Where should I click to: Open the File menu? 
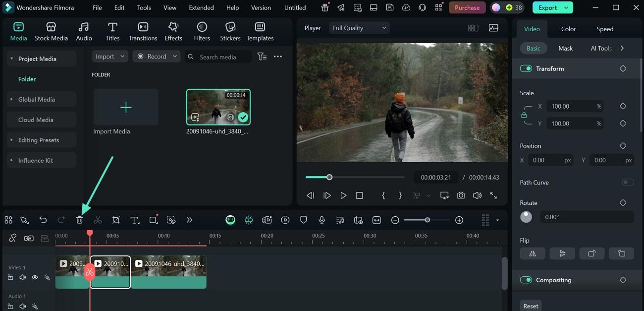coord(97,7)
